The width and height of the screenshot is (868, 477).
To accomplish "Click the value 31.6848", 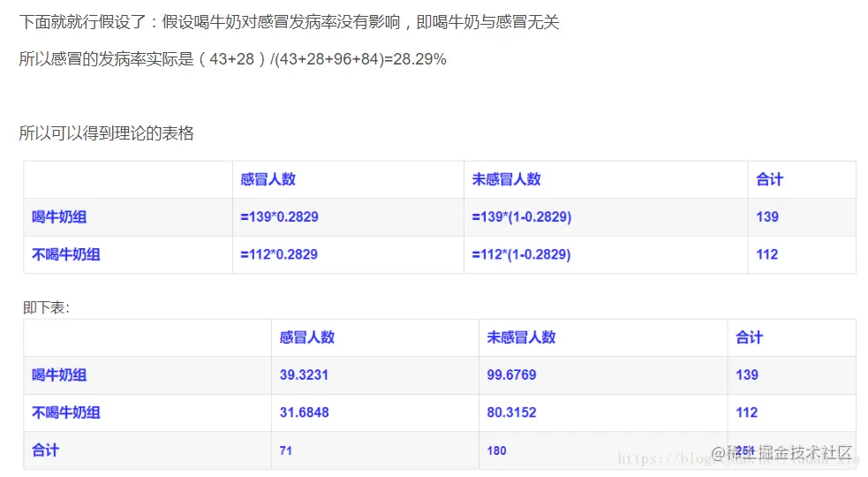I will [304, 413].
